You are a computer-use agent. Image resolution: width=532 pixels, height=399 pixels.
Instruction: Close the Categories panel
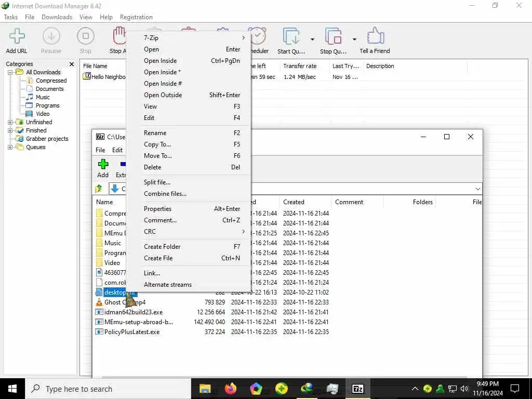point(72,64)
